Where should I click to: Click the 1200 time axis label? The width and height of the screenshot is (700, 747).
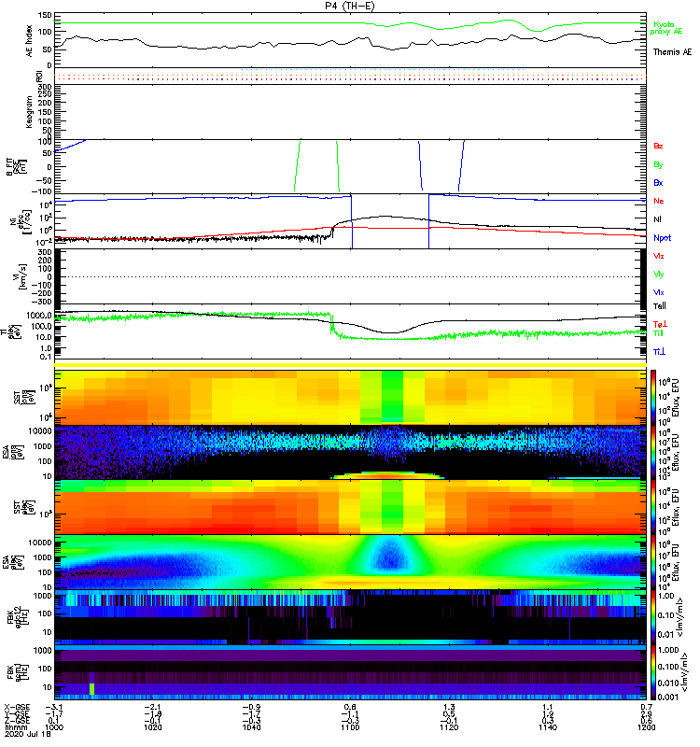646,727
